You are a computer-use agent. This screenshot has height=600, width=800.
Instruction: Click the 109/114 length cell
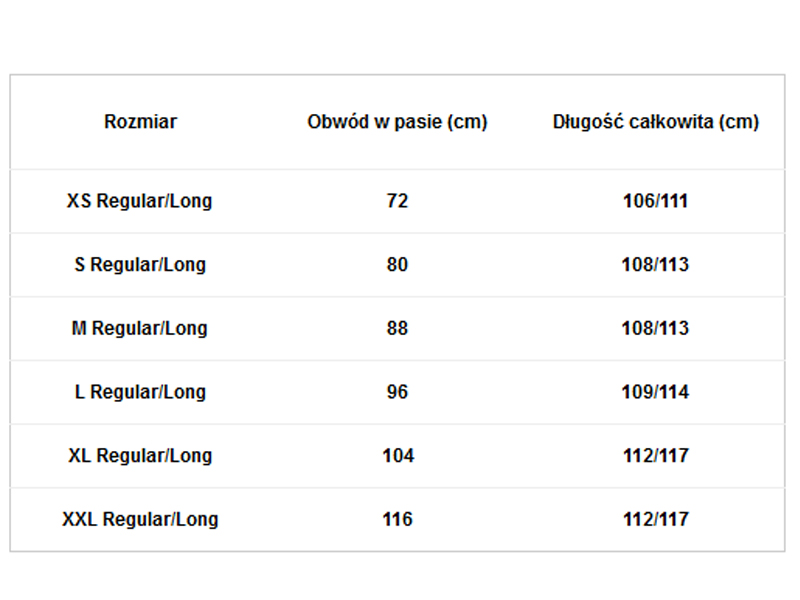[x=655, y=392]
